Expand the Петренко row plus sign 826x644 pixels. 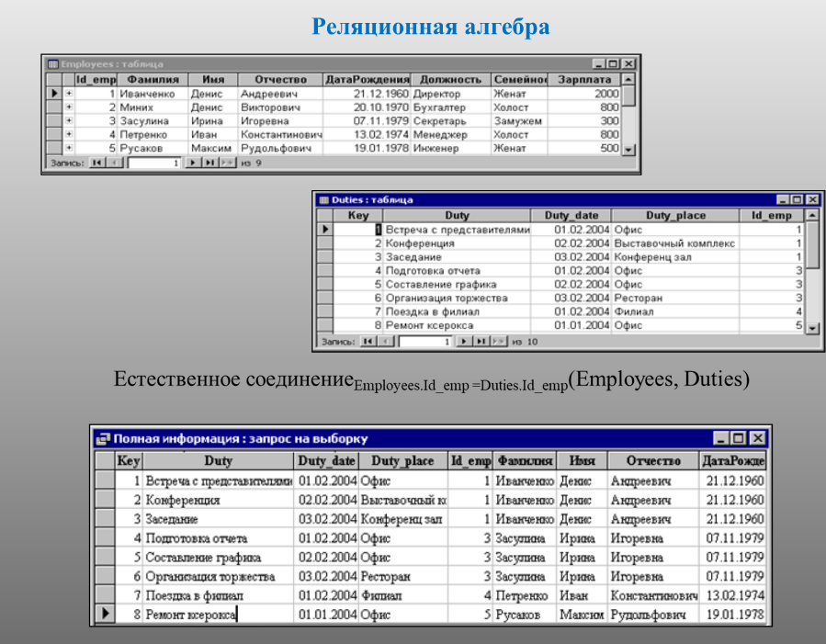69,134
